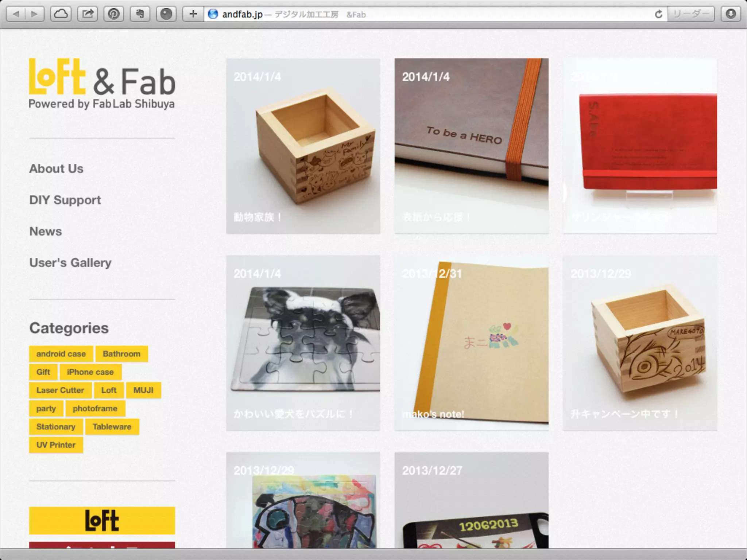Open User's Gallery navigation link
Image resolution: width=747 pixels, height=560 pixels.
click(70, 263)
